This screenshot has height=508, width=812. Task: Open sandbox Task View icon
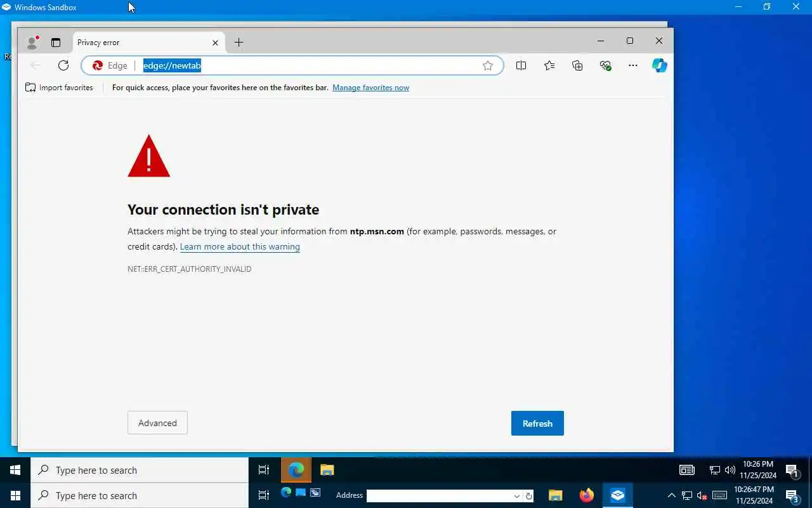(264, 470)
